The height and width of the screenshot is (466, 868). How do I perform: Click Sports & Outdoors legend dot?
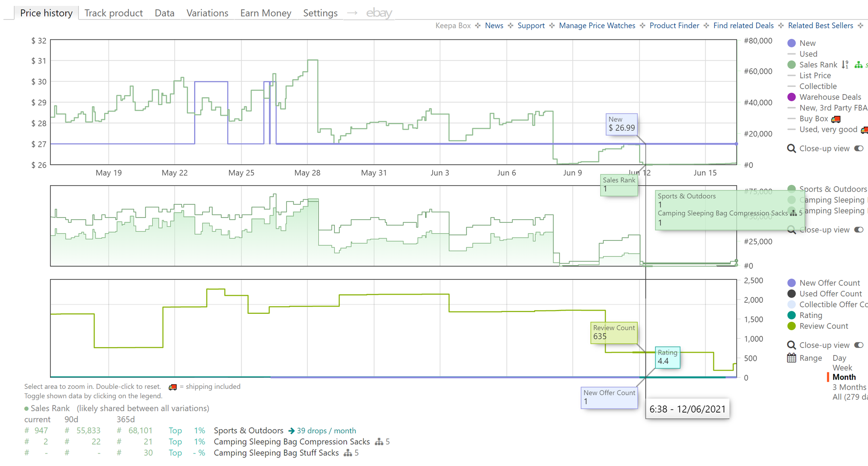click(x=791, y=189)
